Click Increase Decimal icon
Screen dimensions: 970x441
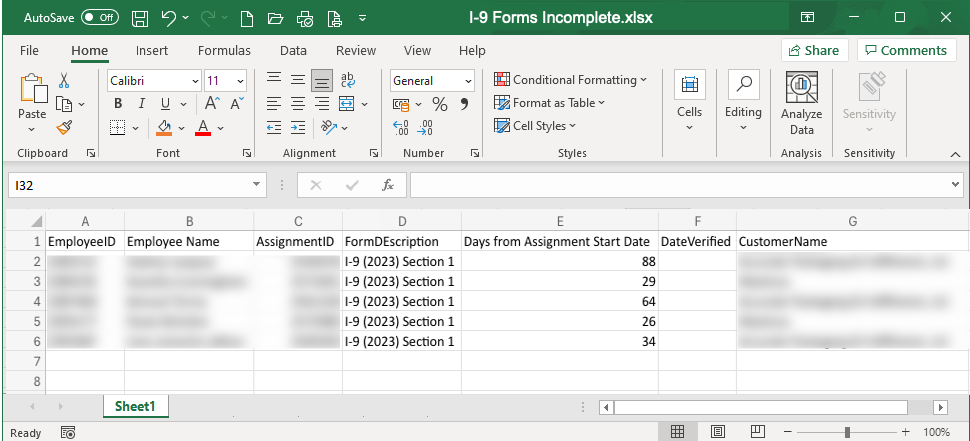(401, 128)
